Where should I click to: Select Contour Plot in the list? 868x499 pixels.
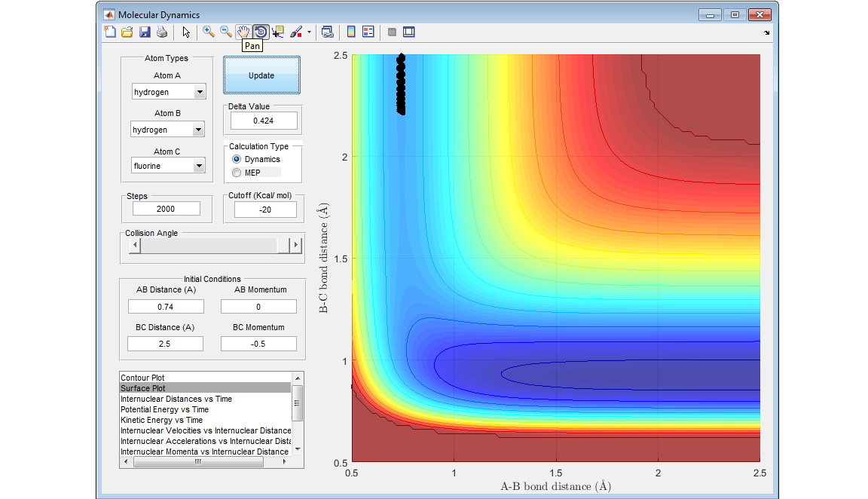pyautogui.click(x=143, y=378)
